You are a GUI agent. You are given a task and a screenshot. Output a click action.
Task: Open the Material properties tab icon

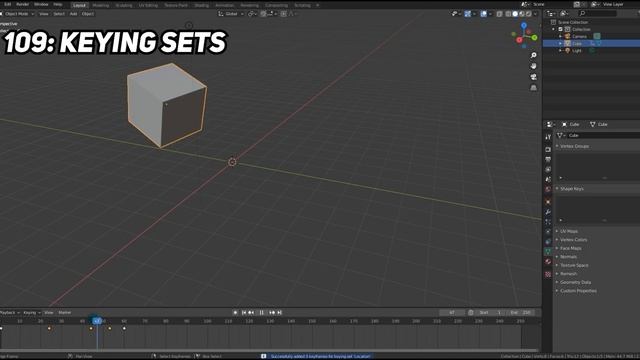click(x=548, y=262)
